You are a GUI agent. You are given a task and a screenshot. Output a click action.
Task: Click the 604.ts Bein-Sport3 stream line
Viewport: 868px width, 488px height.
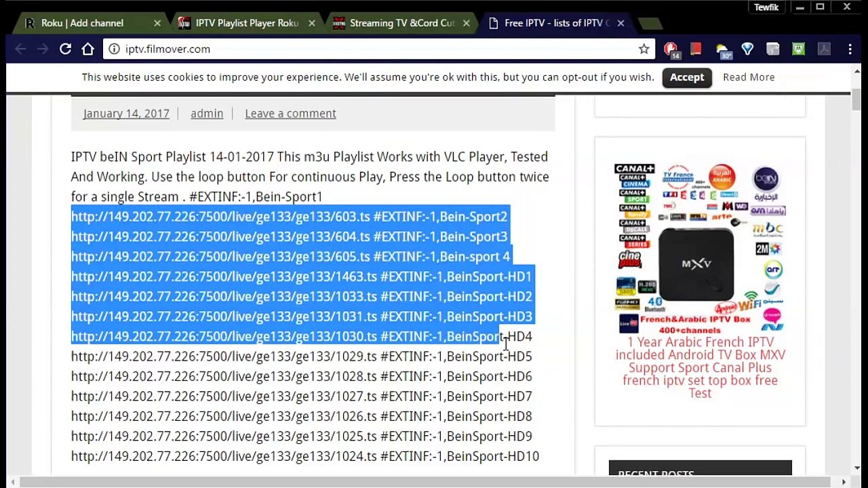[289, 237]
